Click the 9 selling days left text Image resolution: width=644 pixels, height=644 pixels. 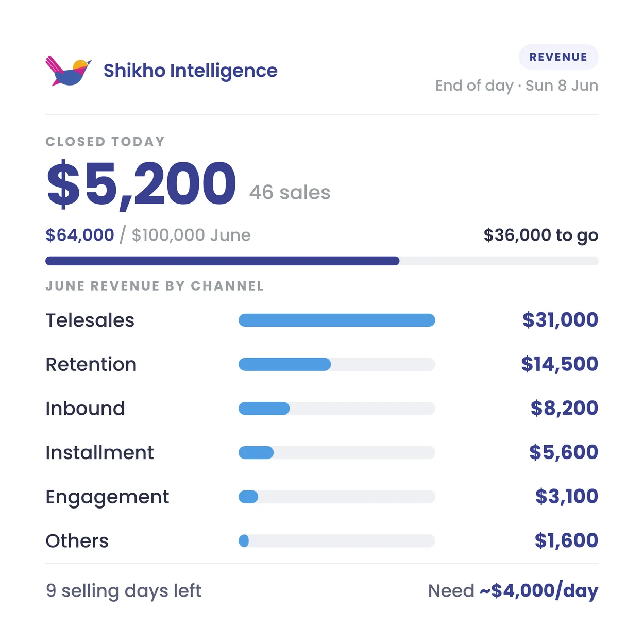coord(124,591)
